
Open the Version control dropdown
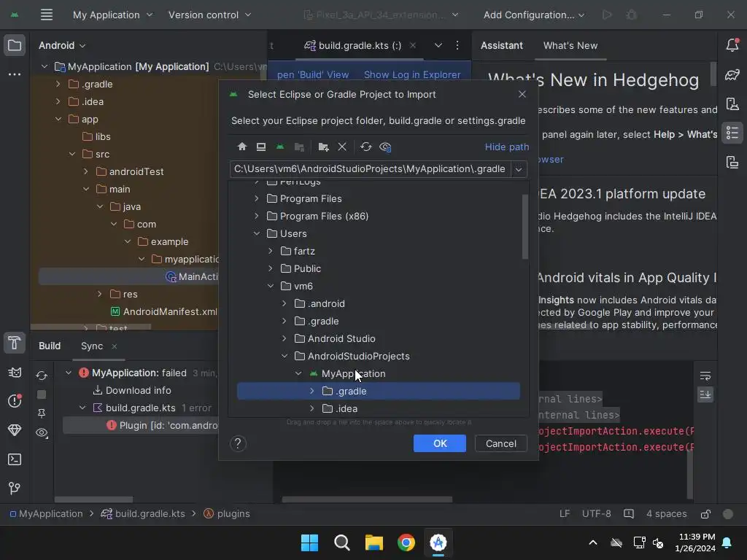tap(209, 15)
